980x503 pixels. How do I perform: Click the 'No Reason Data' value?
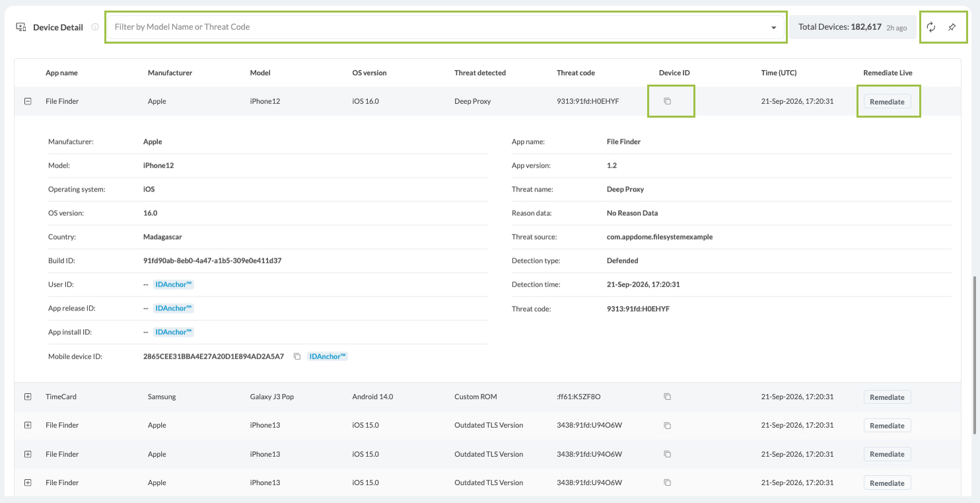(x=632, y=213)
